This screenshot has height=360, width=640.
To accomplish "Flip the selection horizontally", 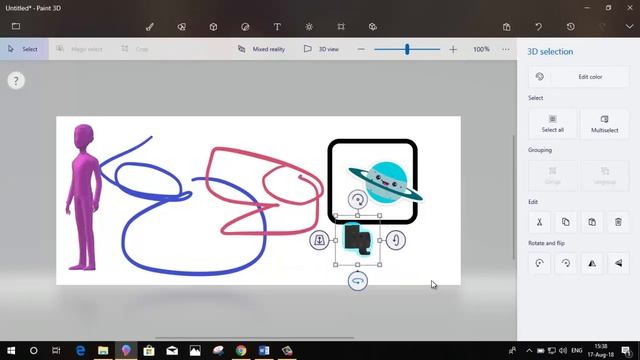I will click(592, 263).
